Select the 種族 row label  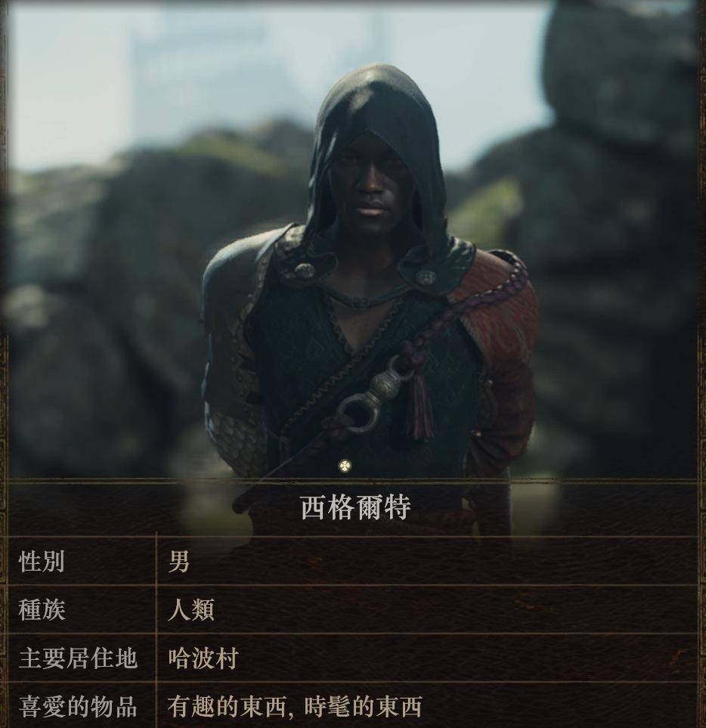pyautogui.click(x=42, y=609)
